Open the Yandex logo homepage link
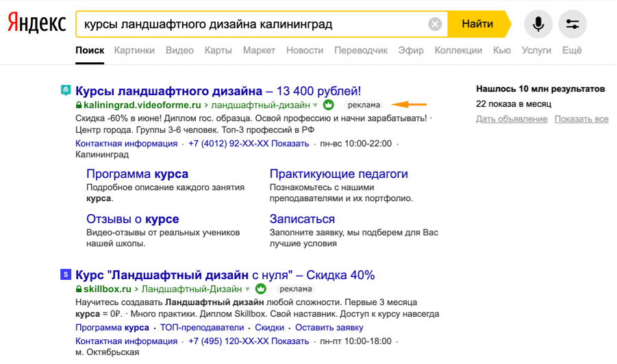This screenshot has width=617, height=364. click(37, 23)
